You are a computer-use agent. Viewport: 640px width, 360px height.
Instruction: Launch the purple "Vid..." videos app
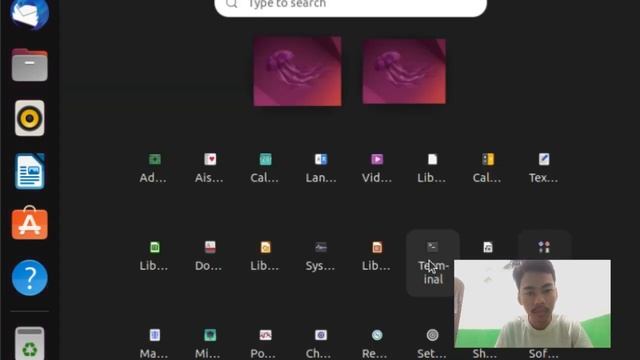point(377,168)
